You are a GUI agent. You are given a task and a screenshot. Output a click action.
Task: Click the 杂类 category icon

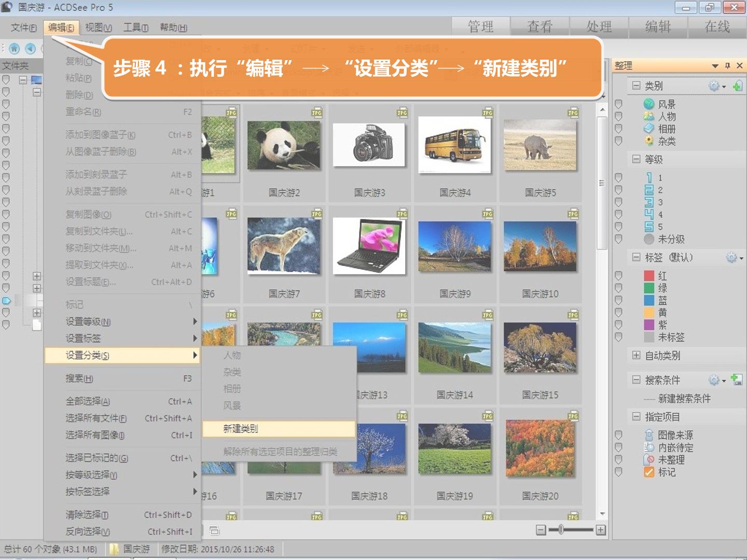(x=649, y=141)
